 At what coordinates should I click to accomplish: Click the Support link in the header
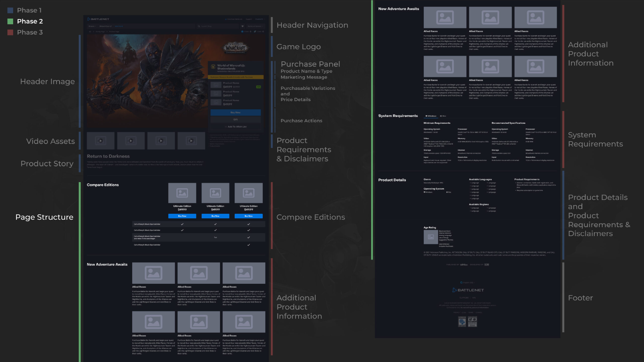point(249,19)
